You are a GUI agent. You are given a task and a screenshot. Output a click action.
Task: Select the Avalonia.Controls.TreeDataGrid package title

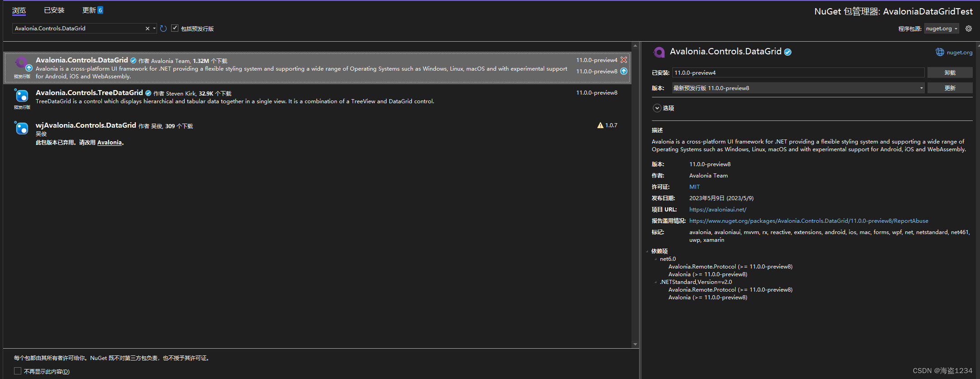tap(89, 93)
